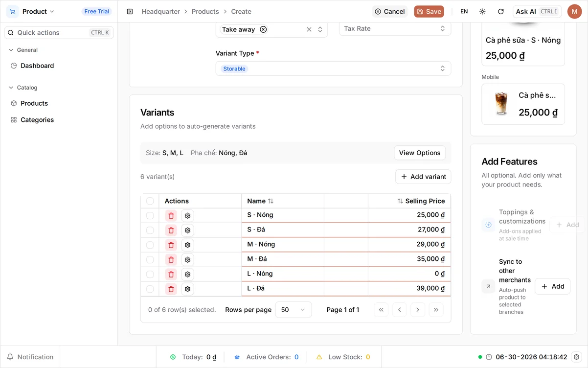Delete the S · Đá variant

pos(171,230)
